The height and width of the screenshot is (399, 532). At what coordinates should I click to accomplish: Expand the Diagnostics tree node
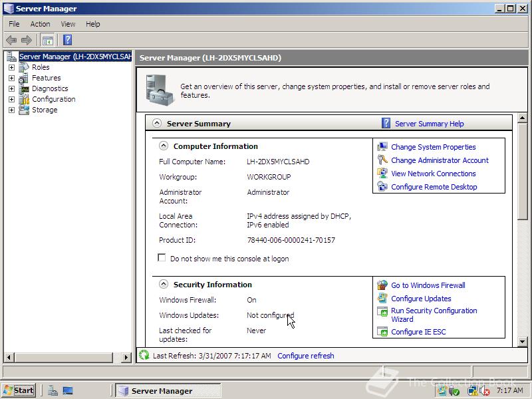[x=11, y=88]
